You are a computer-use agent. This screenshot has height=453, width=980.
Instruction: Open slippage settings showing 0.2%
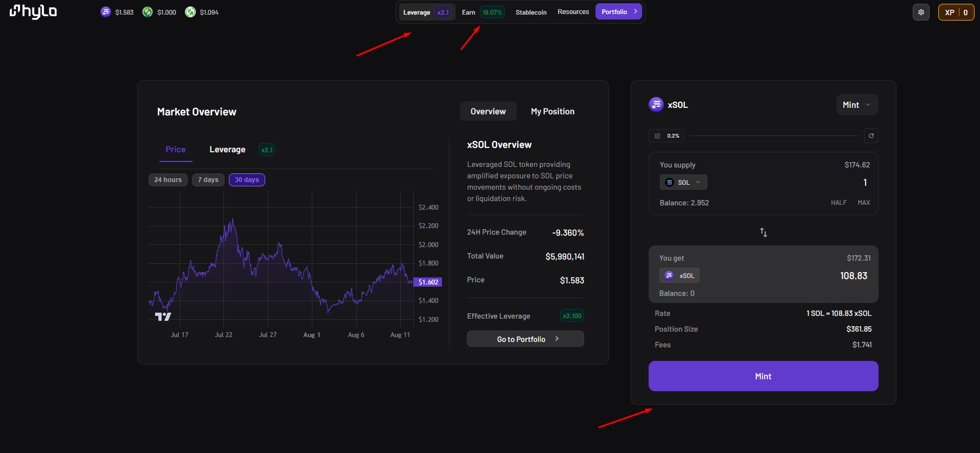tap(667, 135)
